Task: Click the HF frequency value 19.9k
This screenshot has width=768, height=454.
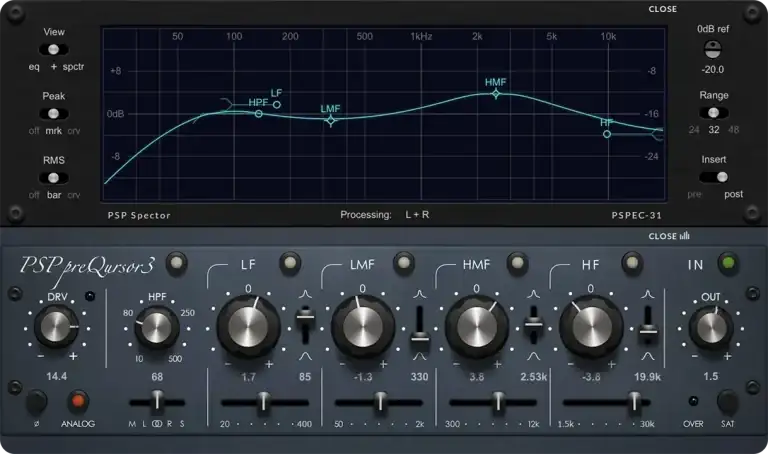Action: coord(647,377)
